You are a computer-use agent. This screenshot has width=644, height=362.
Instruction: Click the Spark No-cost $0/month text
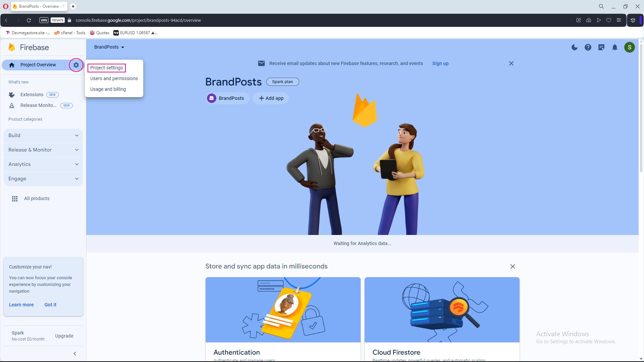pyautogui.click(x=28, y=336)
